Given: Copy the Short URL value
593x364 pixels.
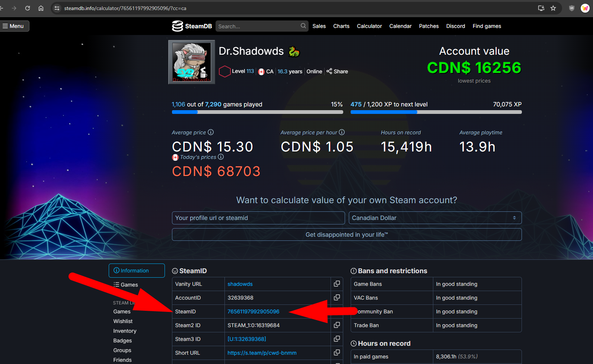Looking at the screenshot, I should [337, 352].
